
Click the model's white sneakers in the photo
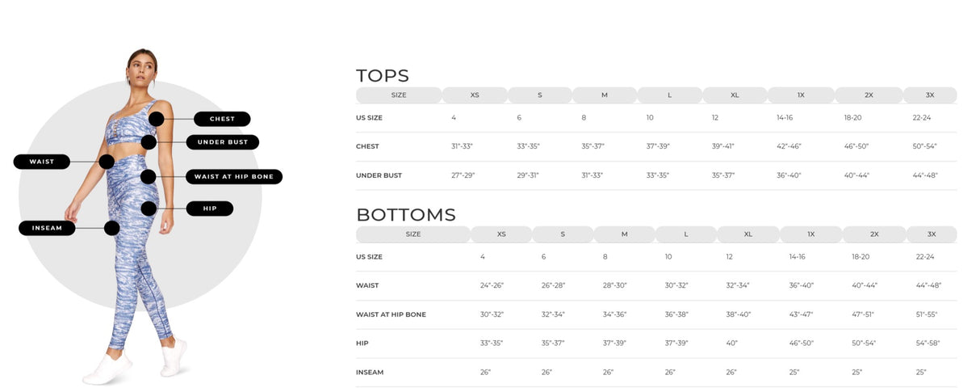click(109, 369)
